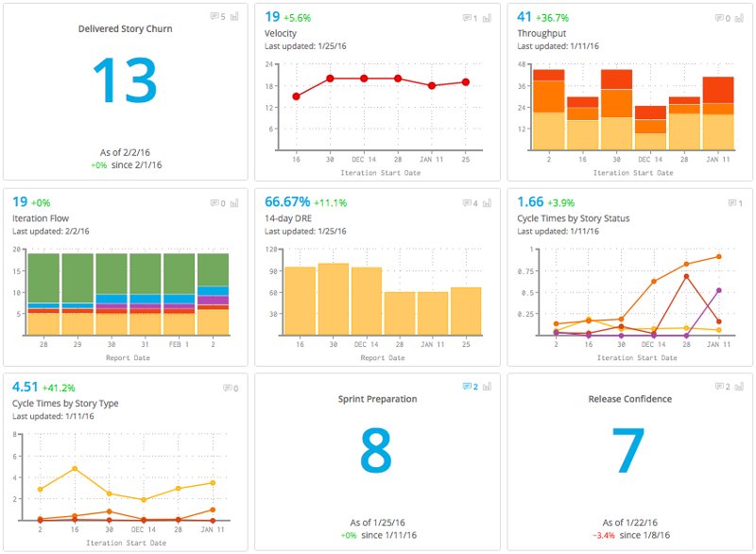Select Velocity data point at DEC 14
Viewport: 756px width, 554px height.
point(364,78)
